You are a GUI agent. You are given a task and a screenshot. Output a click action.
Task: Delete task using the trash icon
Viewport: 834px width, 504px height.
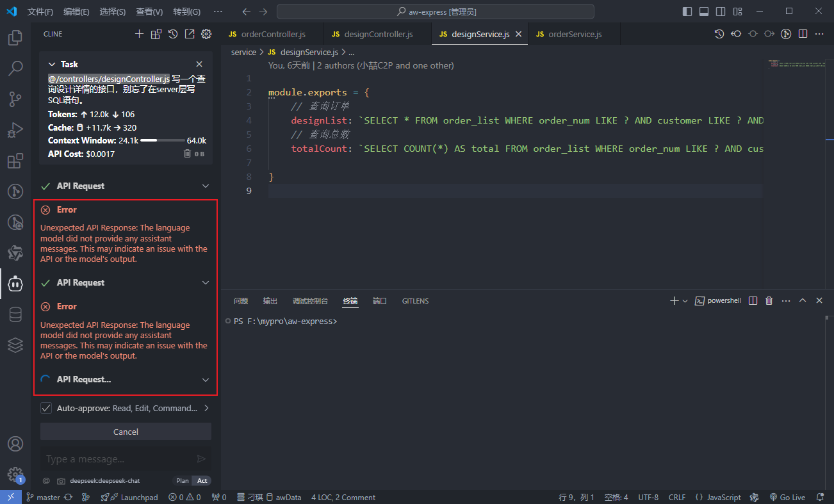(187, 154)
